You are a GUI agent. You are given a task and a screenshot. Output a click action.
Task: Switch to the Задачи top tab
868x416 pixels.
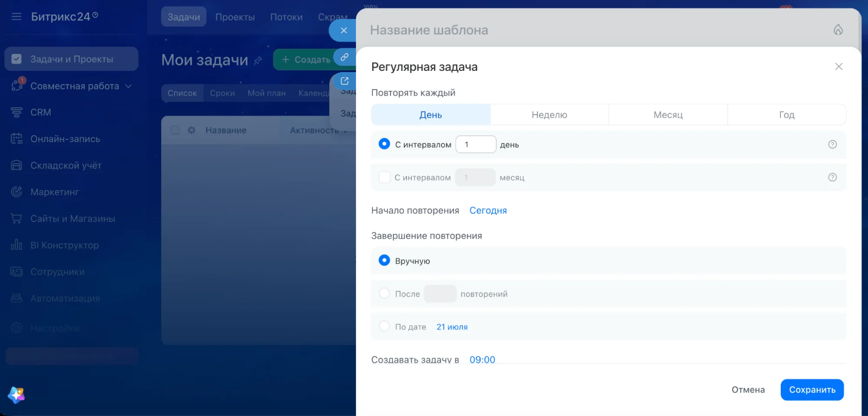click(184, 17)
